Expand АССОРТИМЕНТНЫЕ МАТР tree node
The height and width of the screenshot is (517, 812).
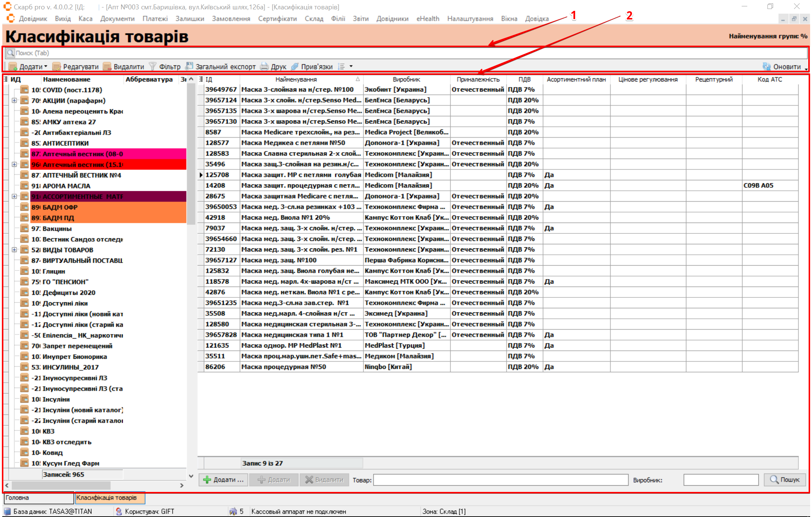click(x=14, y=196)
